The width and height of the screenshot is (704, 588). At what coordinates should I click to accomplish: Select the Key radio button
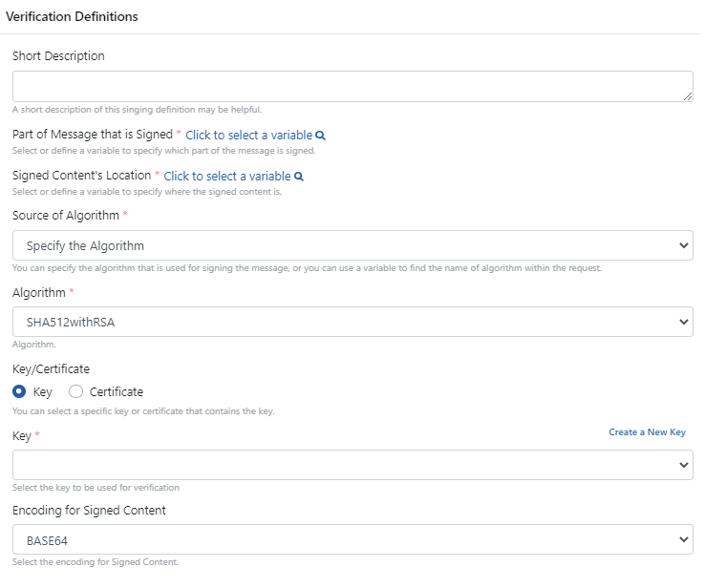pos(19,391)
